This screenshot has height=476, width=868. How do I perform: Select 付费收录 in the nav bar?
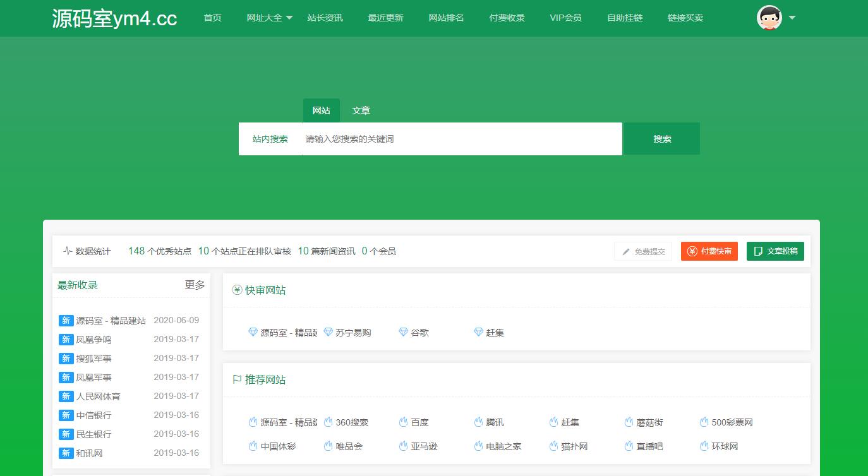pyautogui.click(x=507, y=18)
